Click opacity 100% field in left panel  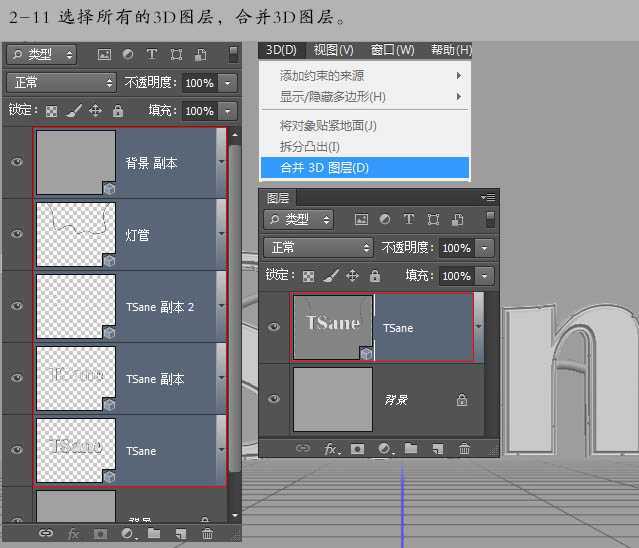click(199, 83)
